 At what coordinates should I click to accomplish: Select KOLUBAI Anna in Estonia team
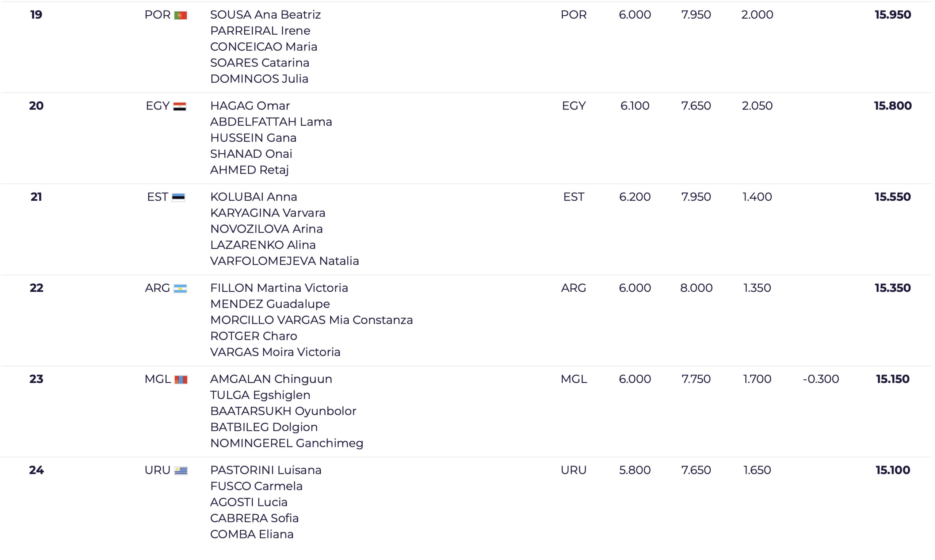(x=254, y=197)
